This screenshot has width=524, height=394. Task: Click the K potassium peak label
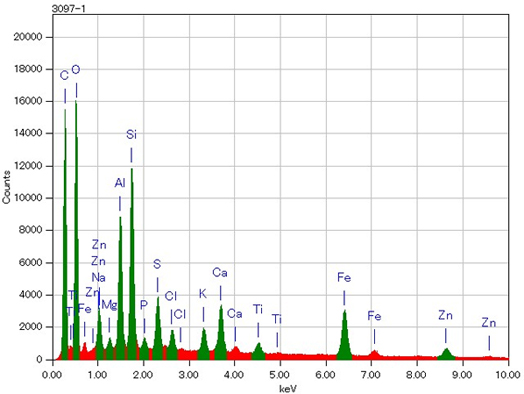[x=203, y=294]
